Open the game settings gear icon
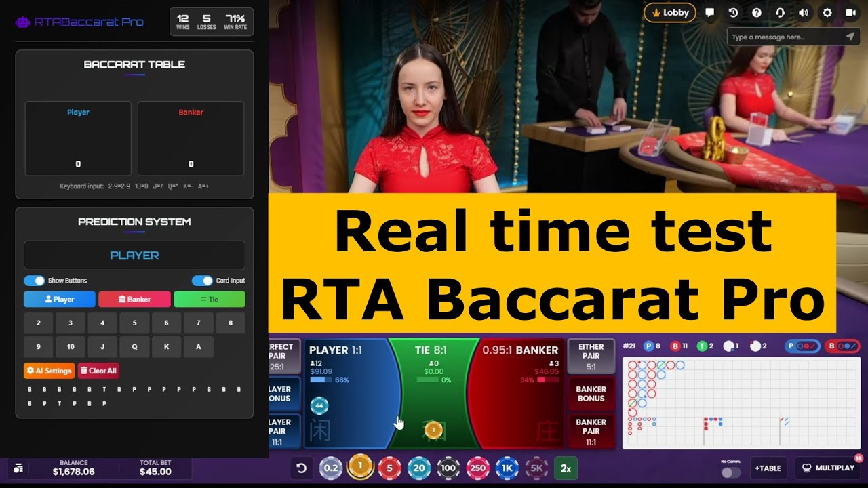Screen dimensions: 868x488 tap(827, 12)
